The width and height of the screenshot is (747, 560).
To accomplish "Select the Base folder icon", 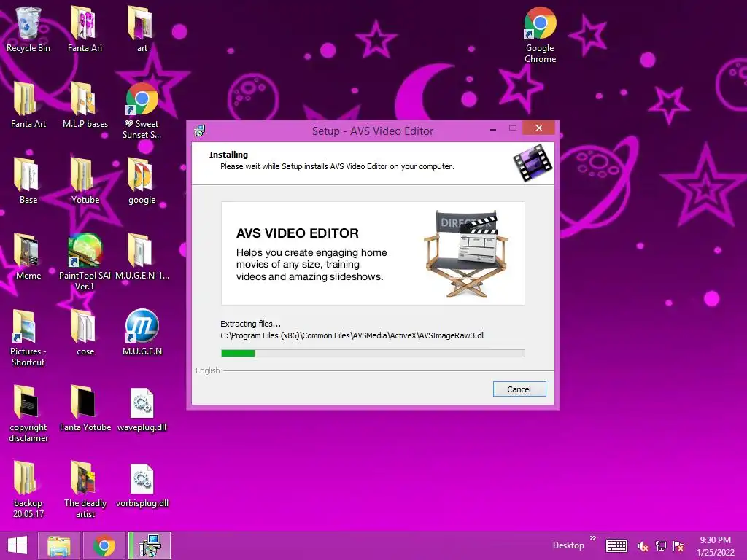I will pyautogui.click(x=28, y=181).
